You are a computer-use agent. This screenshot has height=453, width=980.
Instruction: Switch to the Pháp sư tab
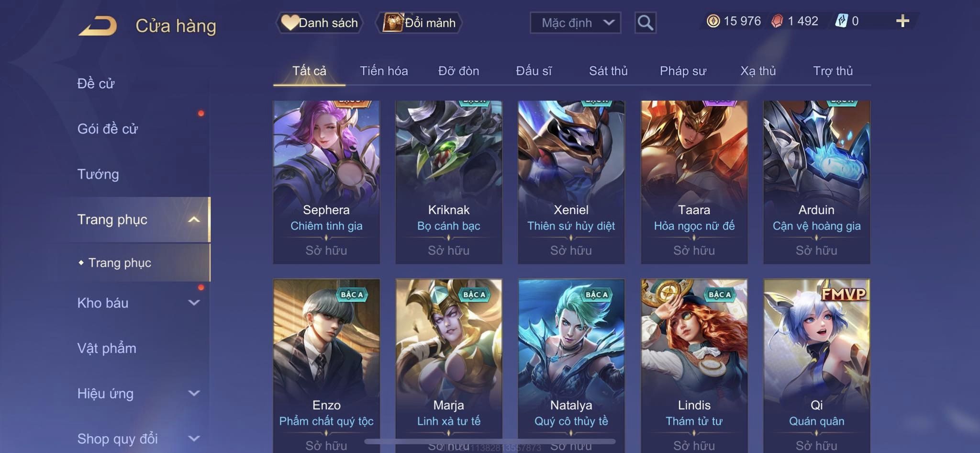coord(683,71)
